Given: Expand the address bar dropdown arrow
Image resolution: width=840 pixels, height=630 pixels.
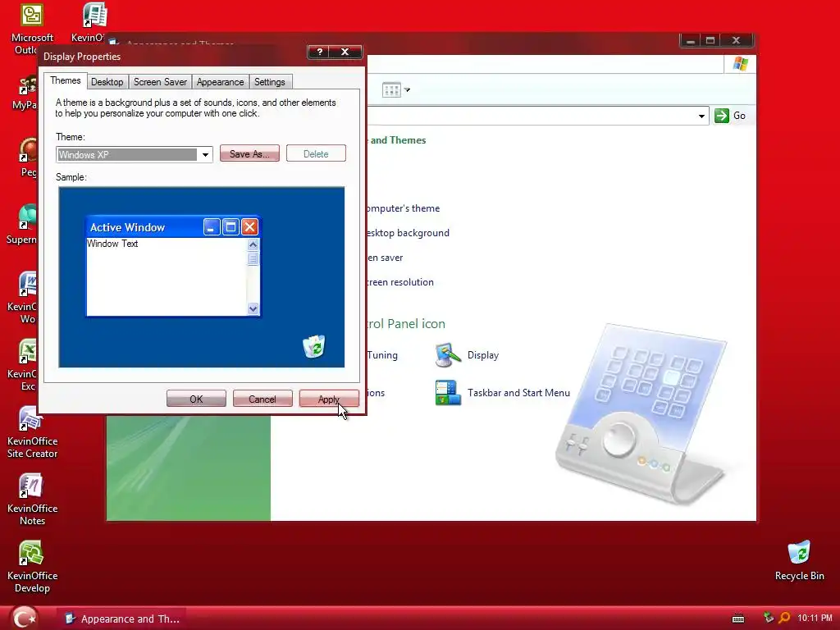Looking at the screenshot, I should click(x=701, y=116).
